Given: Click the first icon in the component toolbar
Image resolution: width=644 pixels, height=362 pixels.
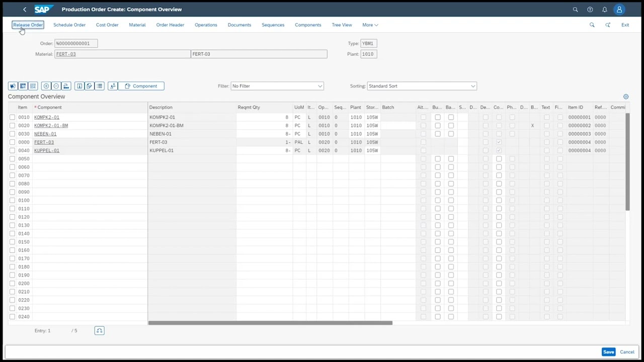Looking at the screenshot, I should [x=13, y=86].
